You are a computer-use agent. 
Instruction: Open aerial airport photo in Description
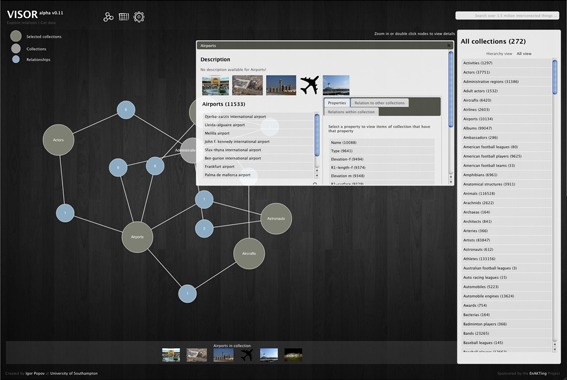[x=247, y=85]
